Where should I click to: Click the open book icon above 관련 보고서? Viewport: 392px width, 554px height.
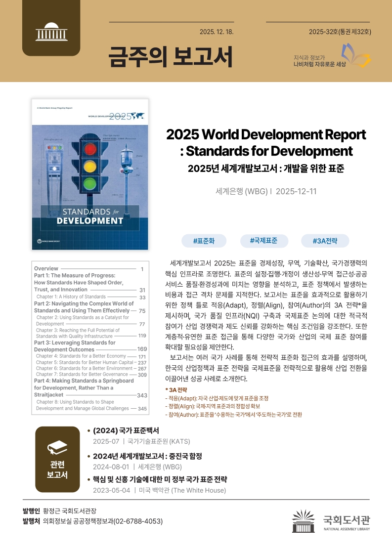click(x=57, y=448)
